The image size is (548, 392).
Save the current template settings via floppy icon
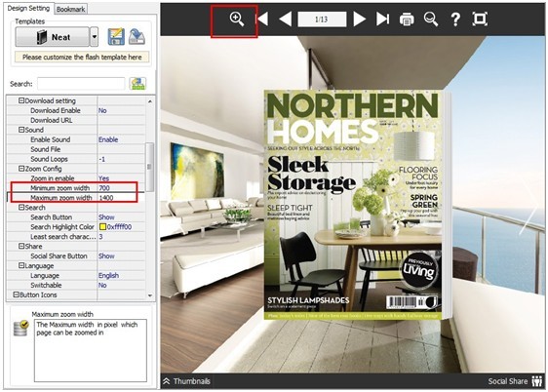(x=116, y=36)
